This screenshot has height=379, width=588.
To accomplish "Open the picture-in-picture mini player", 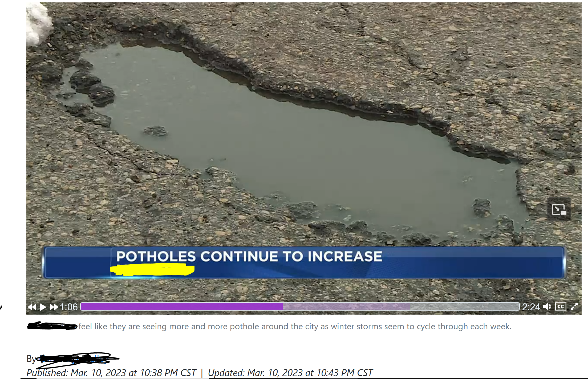I will pos(559,209).
